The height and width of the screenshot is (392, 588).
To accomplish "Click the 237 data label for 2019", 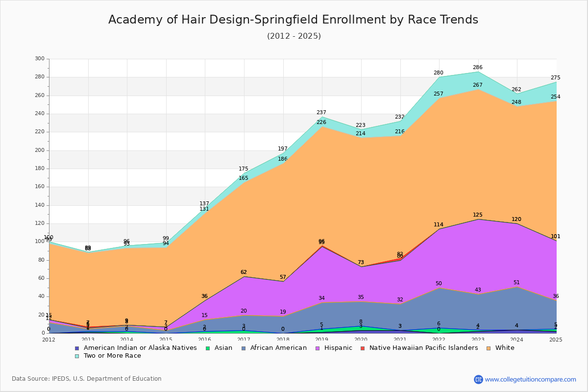I will pos(321,113).
